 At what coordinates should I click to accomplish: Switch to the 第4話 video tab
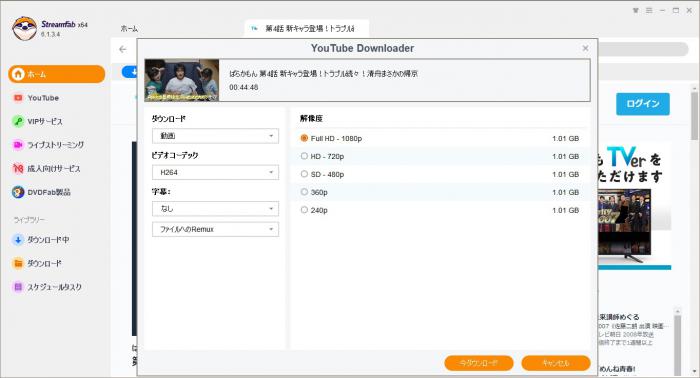[x=307, y=29]
